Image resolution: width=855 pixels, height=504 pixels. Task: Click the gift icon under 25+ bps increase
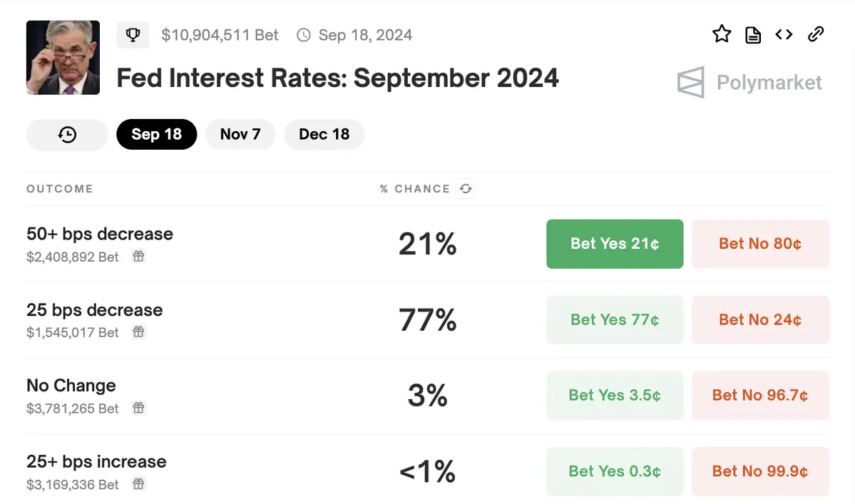coord(138,485)
